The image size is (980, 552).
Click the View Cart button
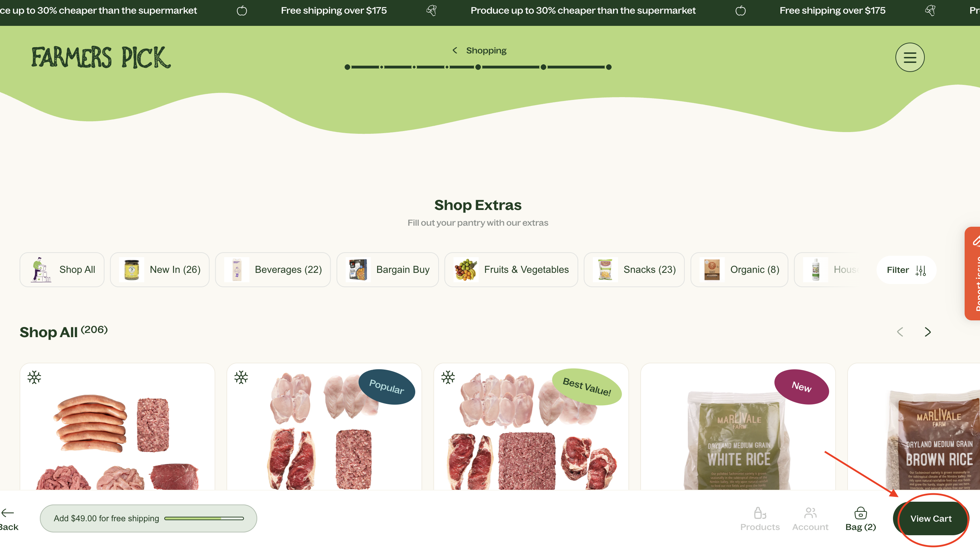930,518
